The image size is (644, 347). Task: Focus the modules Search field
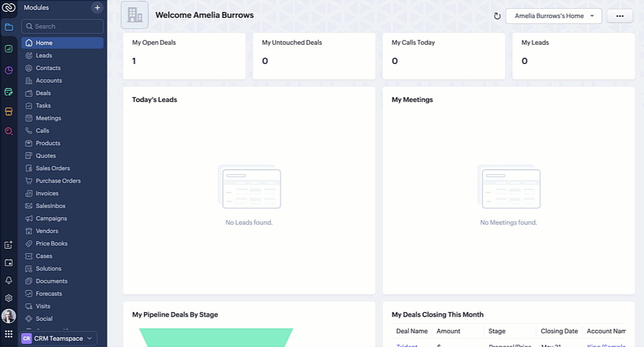pyautogui.click(x=62, y=26)
